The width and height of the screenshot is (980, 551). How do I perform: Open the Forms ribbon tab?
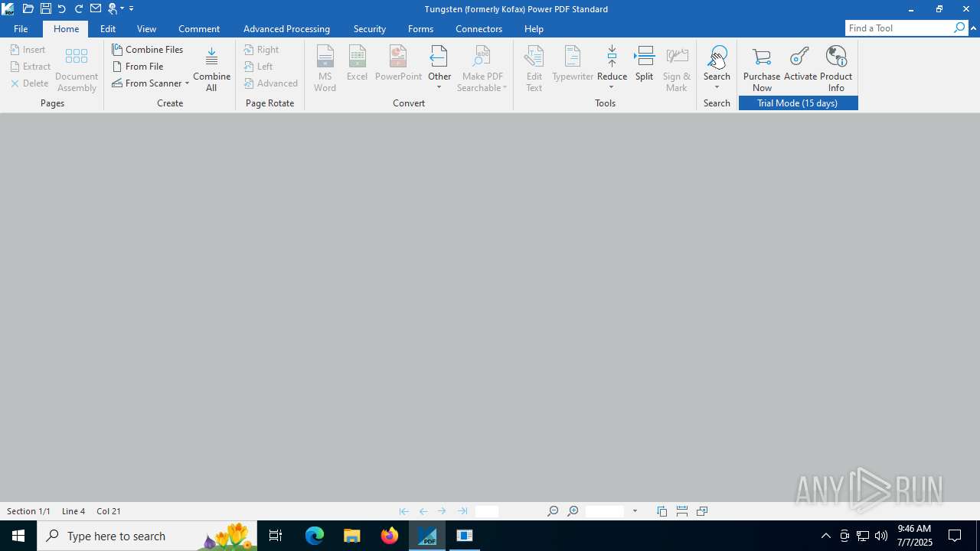420,29
